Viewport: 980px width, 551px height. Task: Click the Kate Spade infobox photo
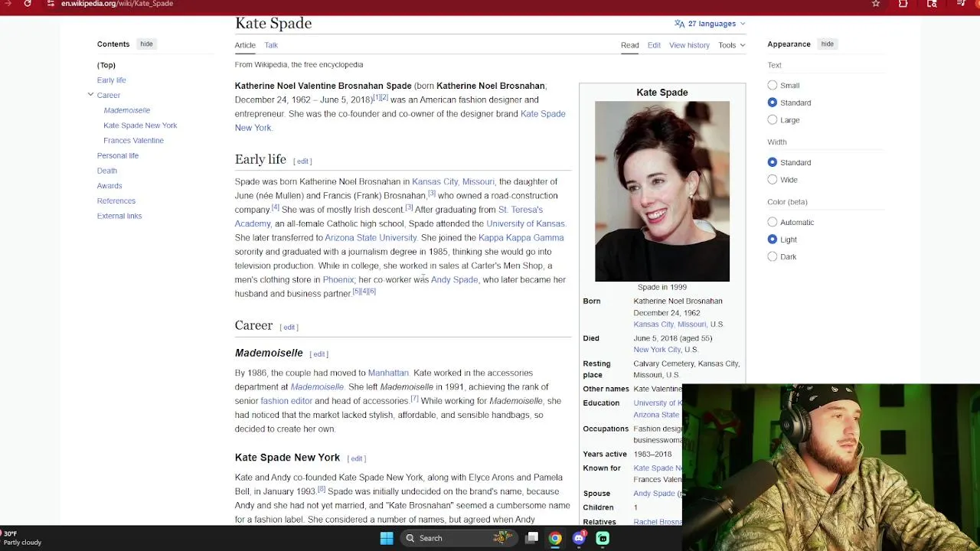click(x=662, y=191)
